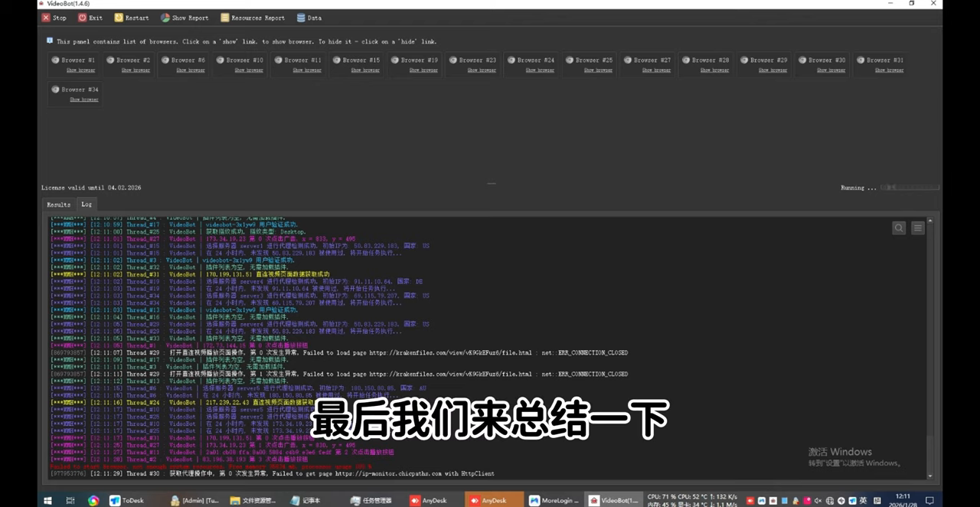
Task: Click Show browser link under Browser #30
Action: (831, 70)
